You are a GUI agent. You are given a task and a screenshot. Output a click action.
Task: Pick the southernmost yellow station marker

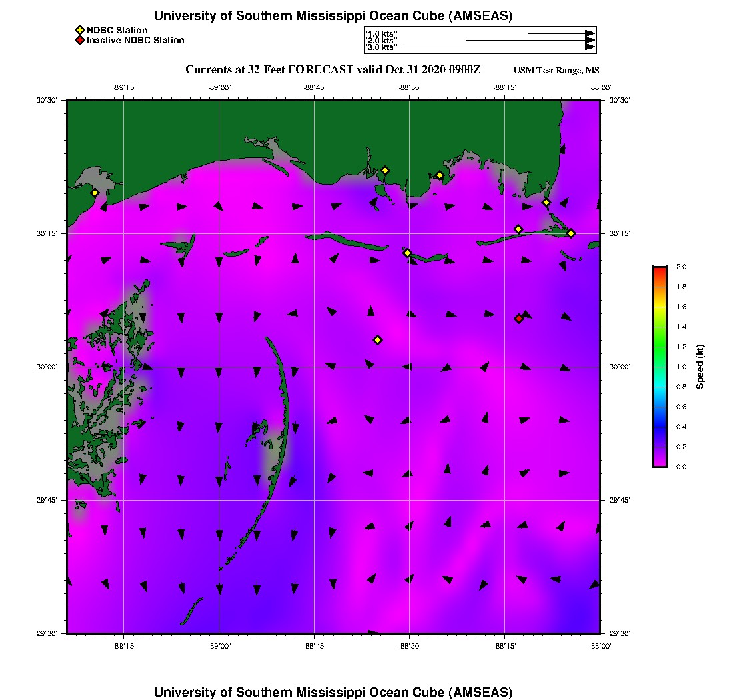pos(378,340)
